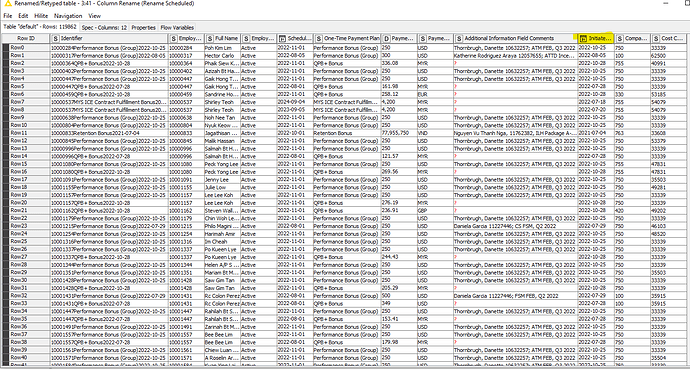Open the Navigation menu
This screenshot has height=369, width=690.
(x=68, y=16)
